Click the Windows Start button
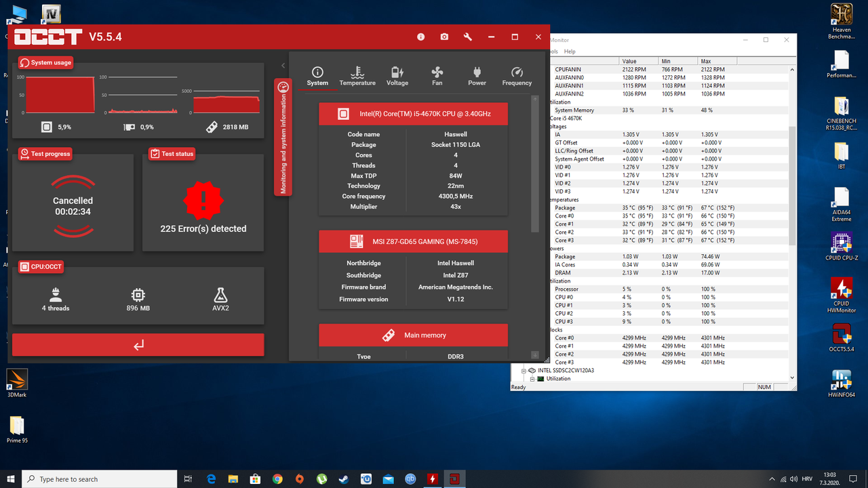The width and height of the screenshot is (868, 488). (x=11, y=479)
